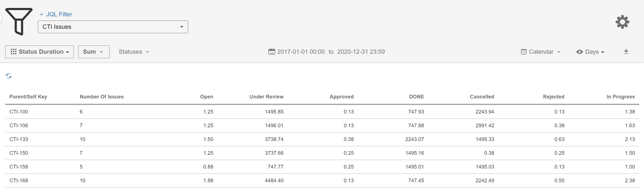The image size is (644, 193).
Task: Sort by Number Of Issues column
Action: coord(102,97)
